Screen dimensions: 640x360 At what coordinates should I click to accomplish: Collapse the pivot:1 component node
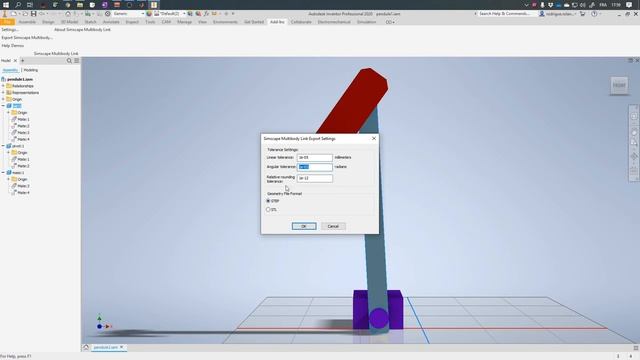point(3,146)
